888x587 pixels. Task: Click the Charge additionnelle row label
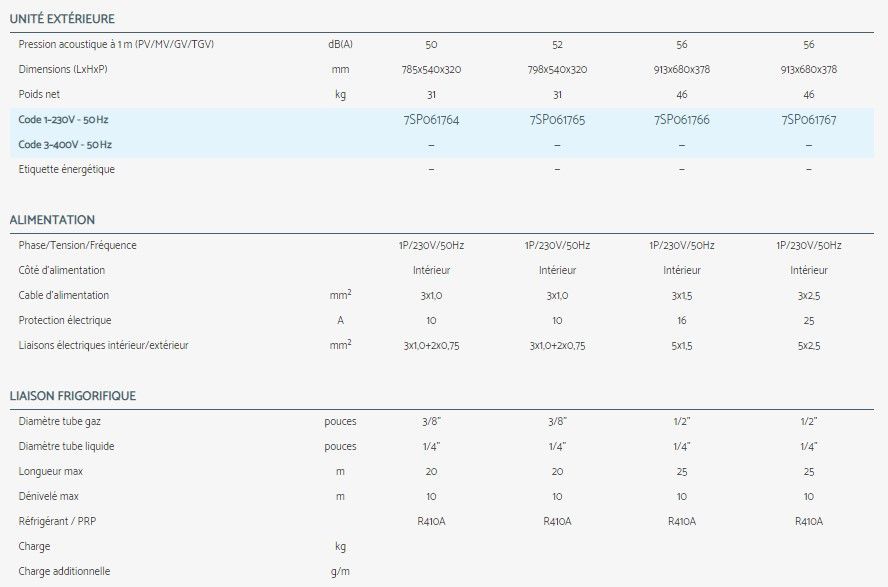[64, 571]
